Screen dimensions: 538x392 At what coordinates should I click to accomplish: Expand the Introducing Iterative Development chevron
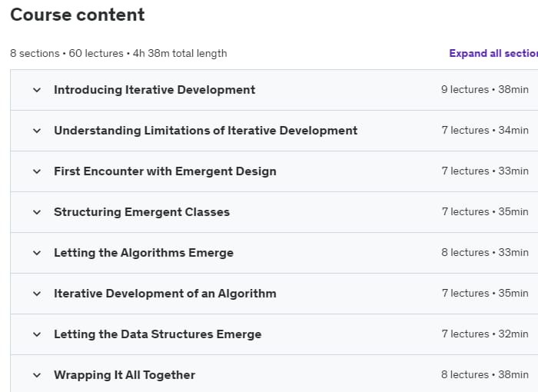37,90
